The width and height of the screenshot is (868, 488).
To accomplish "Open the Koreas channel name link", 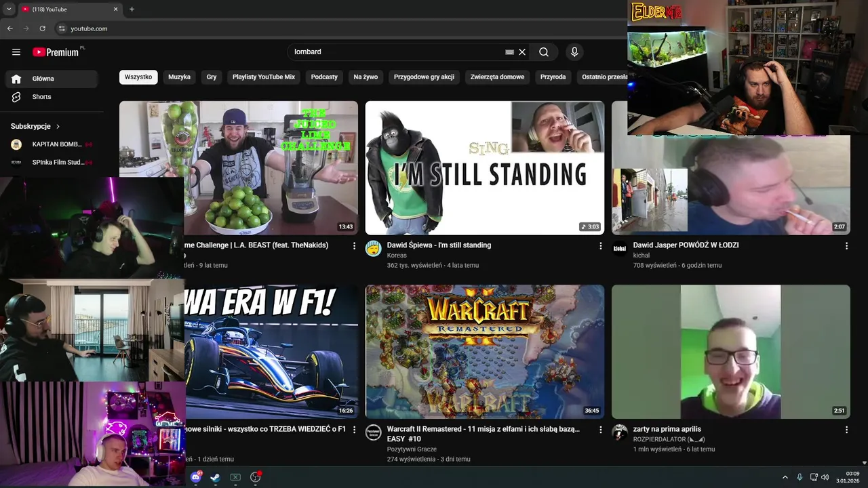I will click(x=397, y=256).
